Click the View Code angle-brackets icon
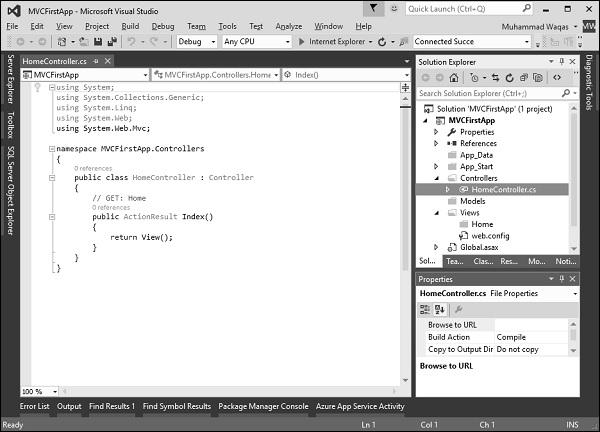Screen dimensions: 600x432 click(x=557, y=78)
